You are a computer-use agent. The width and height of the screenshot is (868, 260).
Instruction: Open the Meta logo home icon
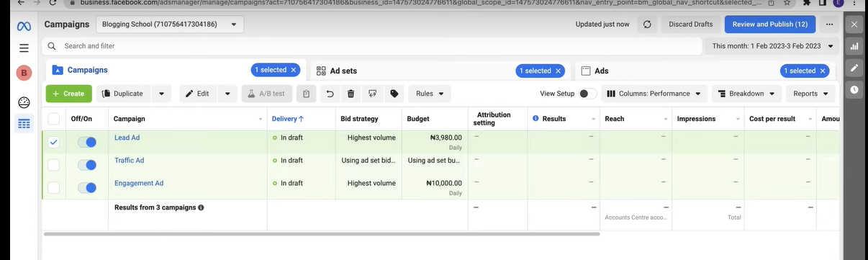click(24, 27)
